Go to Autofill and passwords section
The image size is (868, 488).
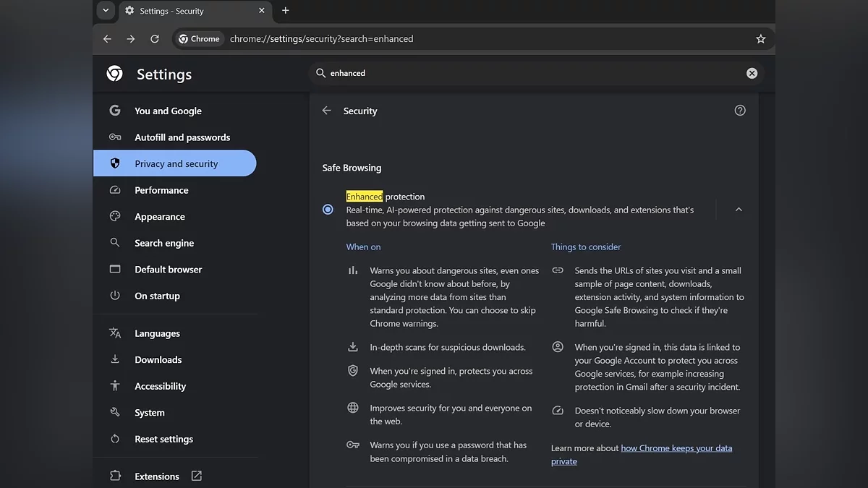click(x=182, y=137)
